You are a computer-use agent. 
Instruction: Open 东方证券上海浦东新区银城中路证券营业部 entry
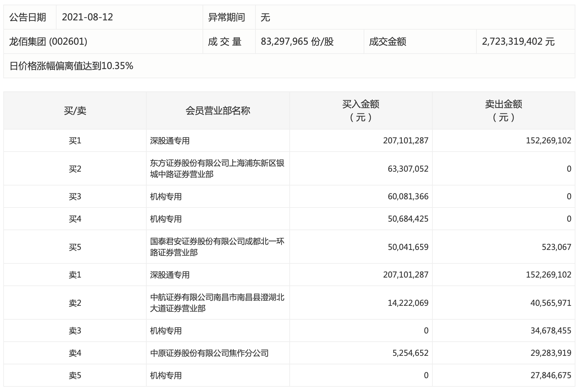coord(217,169)
